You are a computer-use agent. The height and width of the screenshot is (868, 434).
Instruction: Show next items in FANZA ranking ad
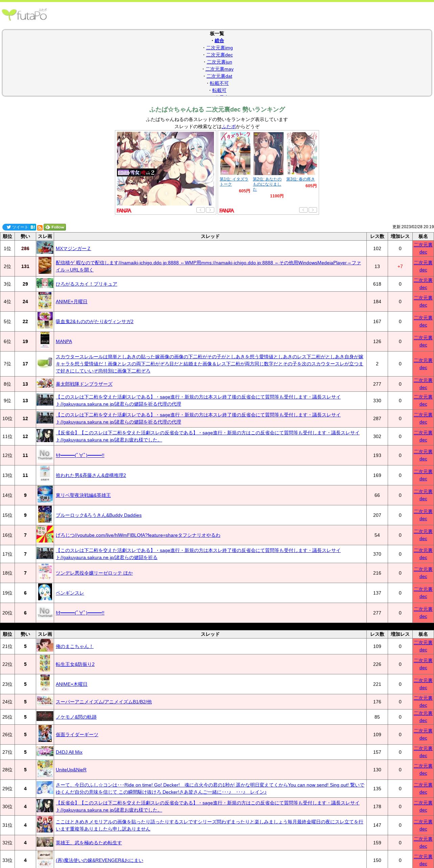pyautogui.click(x=313, y=210)
